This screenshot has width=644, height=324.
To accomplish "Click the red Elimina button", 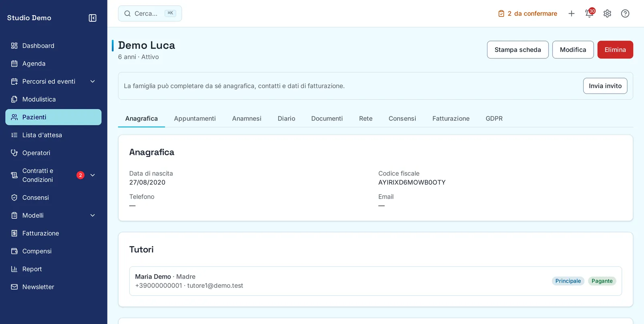I will point(615,50).
